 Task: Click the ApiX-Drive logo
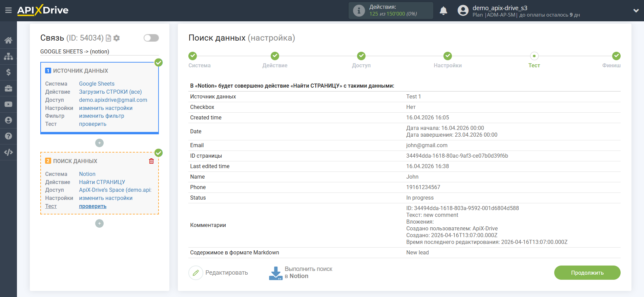pos(43,10)
